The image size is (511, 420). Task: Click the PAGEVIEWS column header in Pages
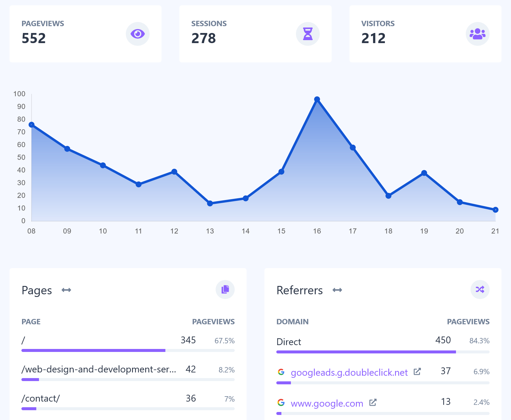[213, 322]
